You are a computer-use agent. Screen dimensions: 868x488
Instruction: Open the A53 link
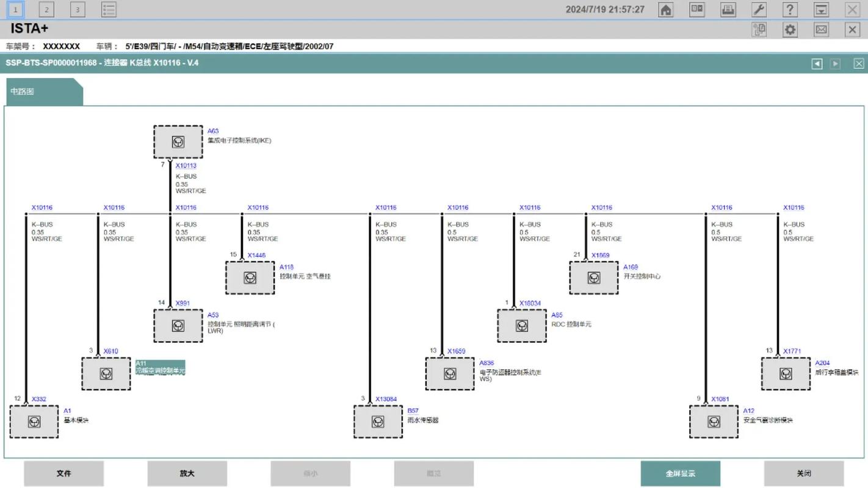(213, 315)
